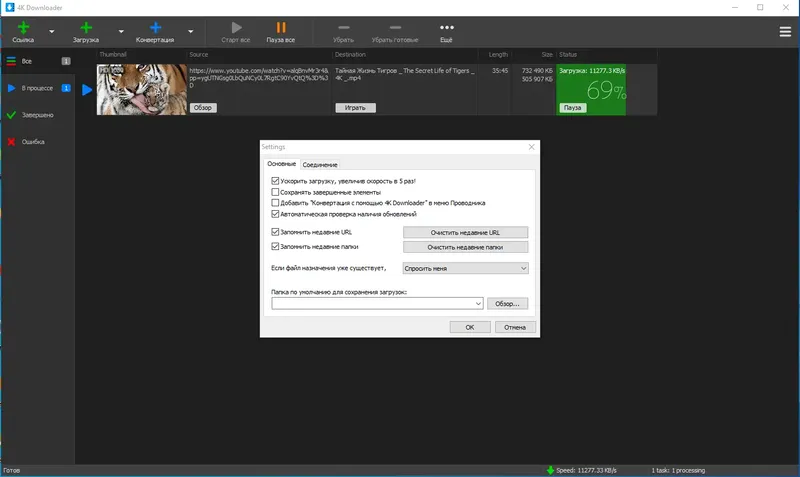Click destination filename Тайная Жизнь Тигров
Image resolution: width=800 pixels, height=477 pixels.
point(405,74)
